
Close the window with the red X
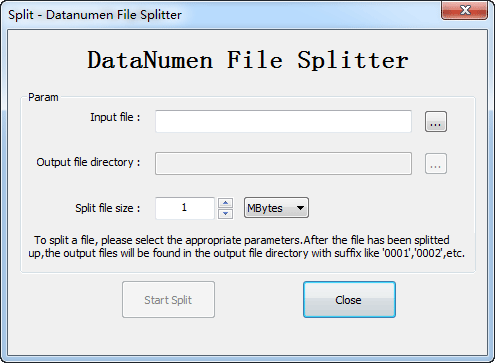pyautogui.click(x=465, y=10)
